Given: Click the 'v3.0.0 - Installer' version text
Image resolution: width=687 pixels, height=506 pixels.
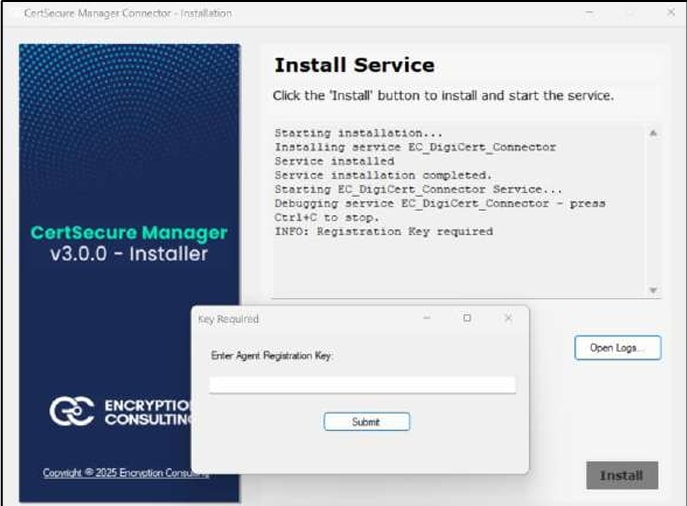Looking at the screenshot, I should (129, 254).
